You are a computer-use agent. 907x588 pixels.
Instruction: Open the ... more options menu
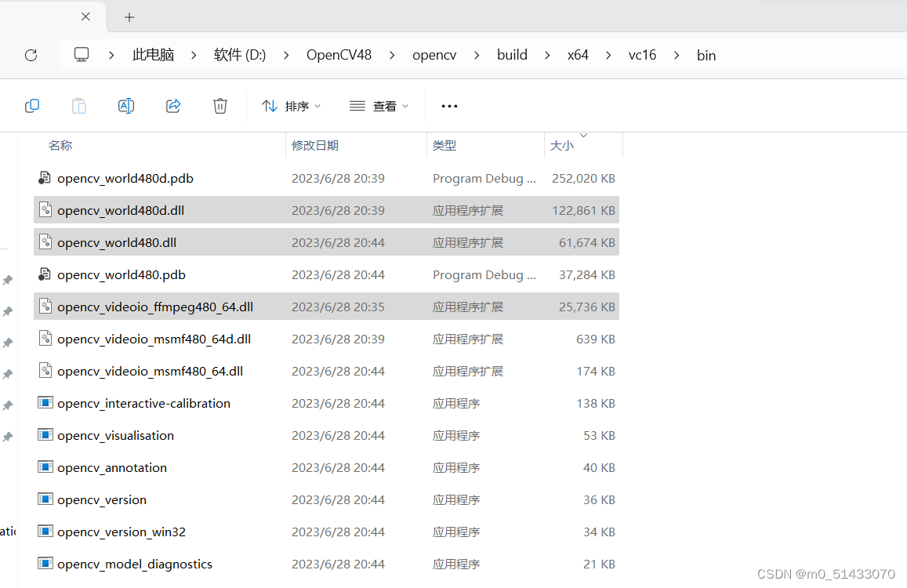449,106
